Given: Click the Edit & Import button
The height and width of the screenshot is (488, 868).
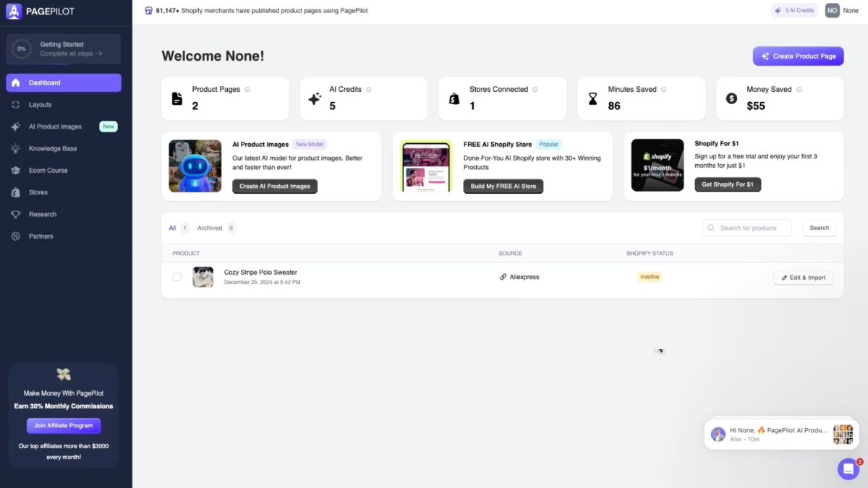Looking at the screenshot, I should 803,278.
